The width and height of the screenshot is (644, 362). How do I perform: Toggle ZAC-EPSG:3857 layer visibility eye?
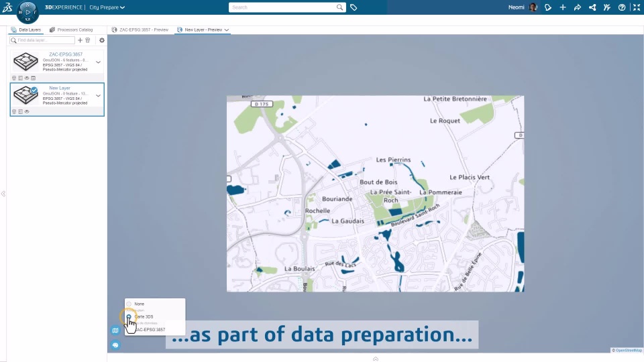coord(27,78)
